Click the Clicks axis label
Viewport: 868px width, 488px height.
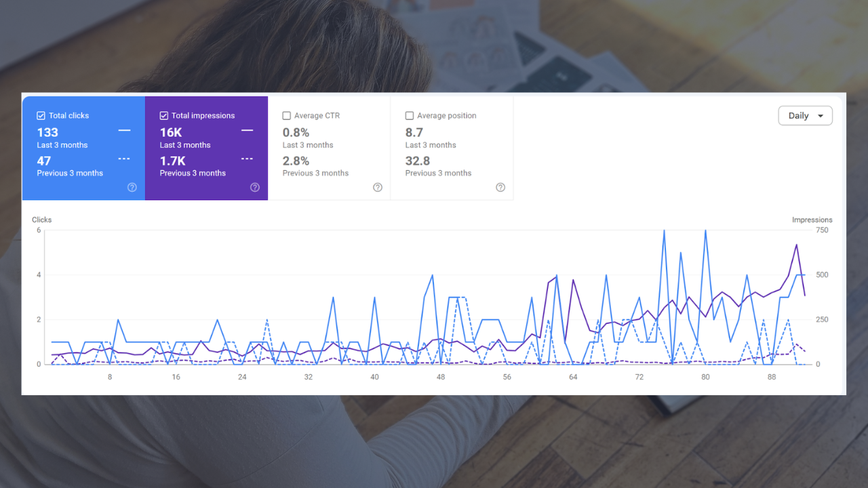click(41, 220)
